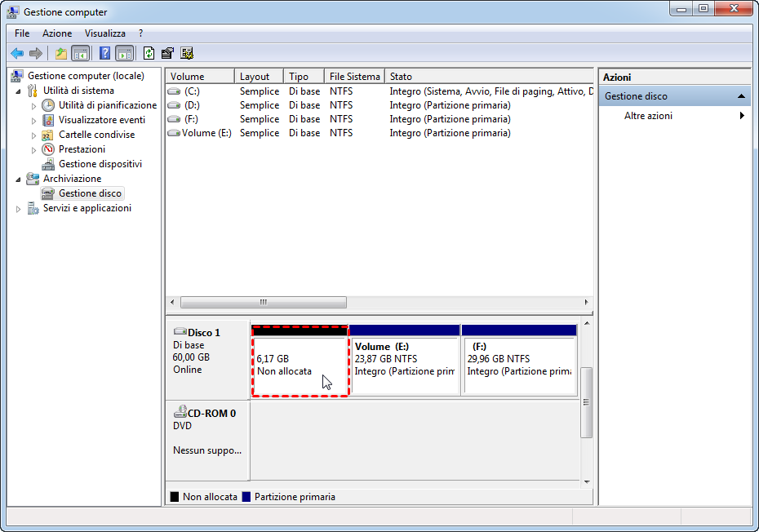759x532 pixels.
Task: Open the Azione menu
Action: (x=57, y=33)
